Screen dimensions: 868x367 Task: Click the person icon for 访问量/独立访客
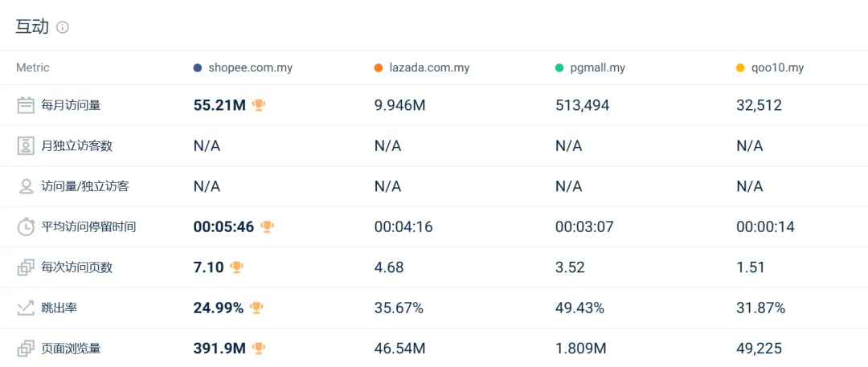(x=26, y=186)
